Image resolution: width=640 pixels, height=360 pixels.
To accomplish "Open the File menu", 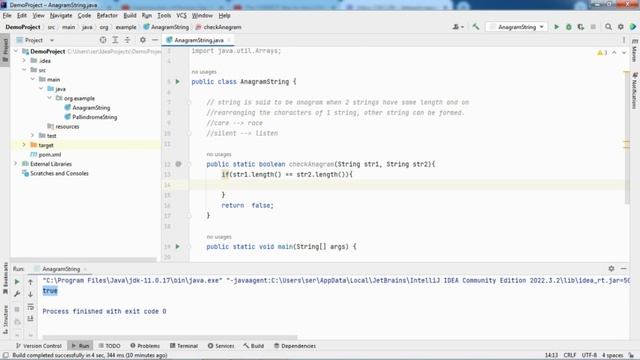I will pos(7,16).
